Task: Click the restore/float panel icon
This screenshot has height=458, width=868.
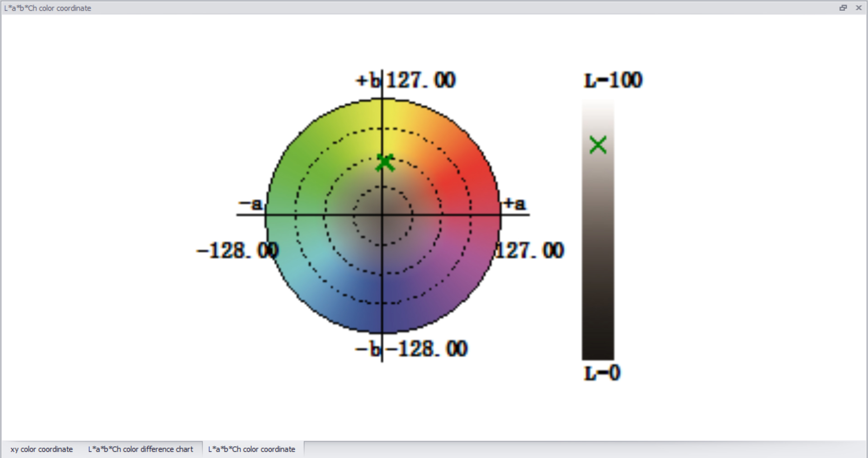Action: pyautogui.click(x=843, y=8)
